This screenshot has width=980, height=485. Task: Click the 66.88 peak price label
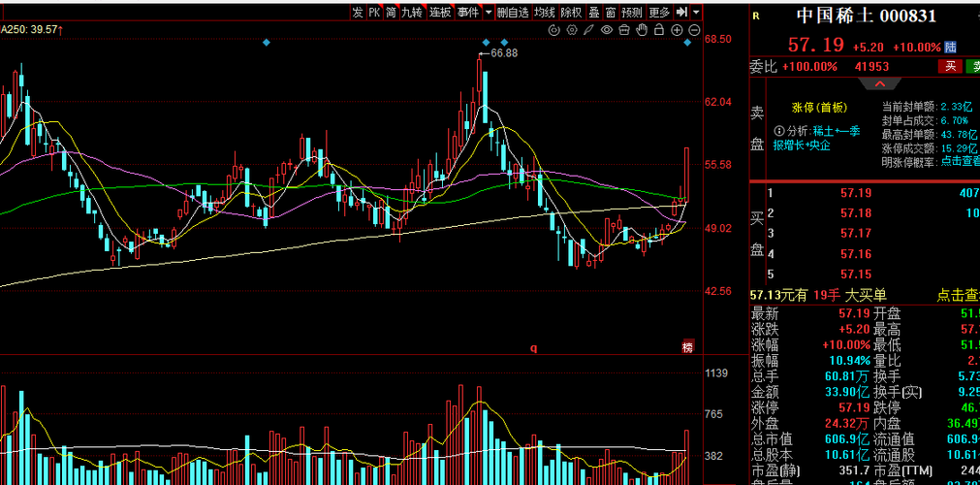[504, 53]
